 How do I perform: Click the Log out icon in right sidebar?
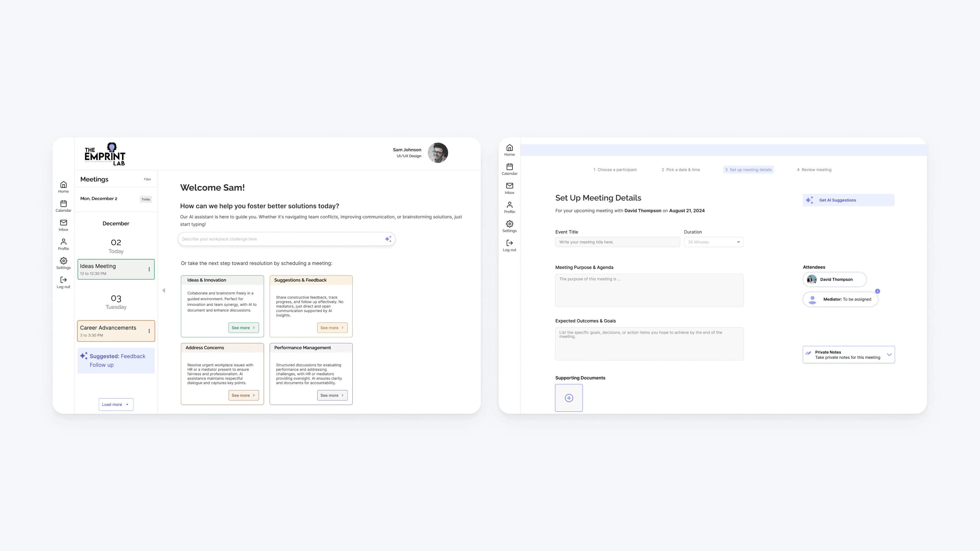pos(509,245)
